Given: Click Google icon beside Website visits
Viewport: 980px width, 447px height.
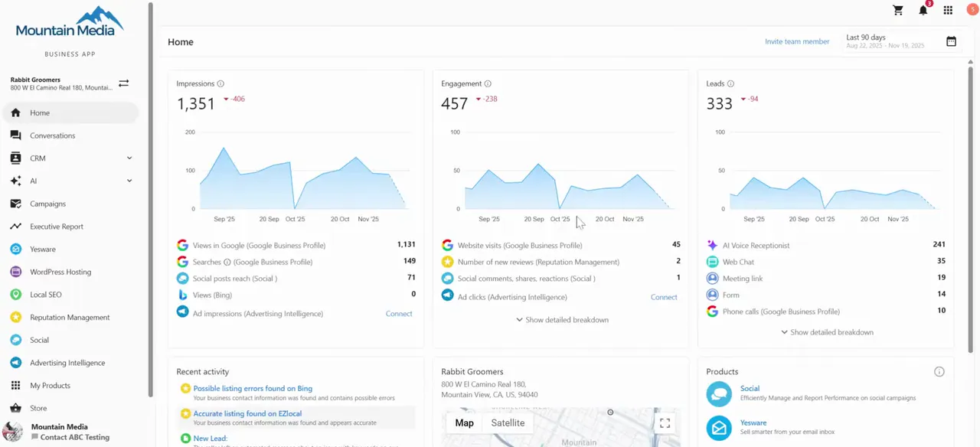Looking at the screenshot, I should point(448,246).
